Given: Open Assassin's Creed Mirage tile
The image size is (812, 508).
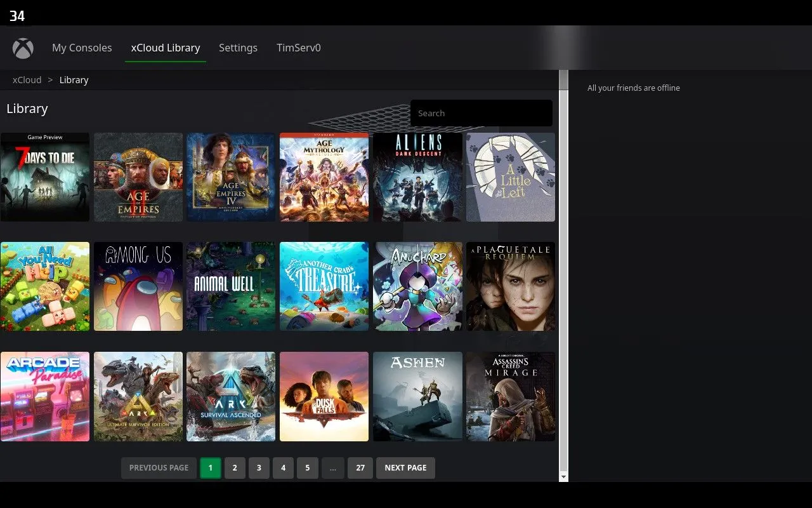Looking at the screenshot, I should coord(511,396).
